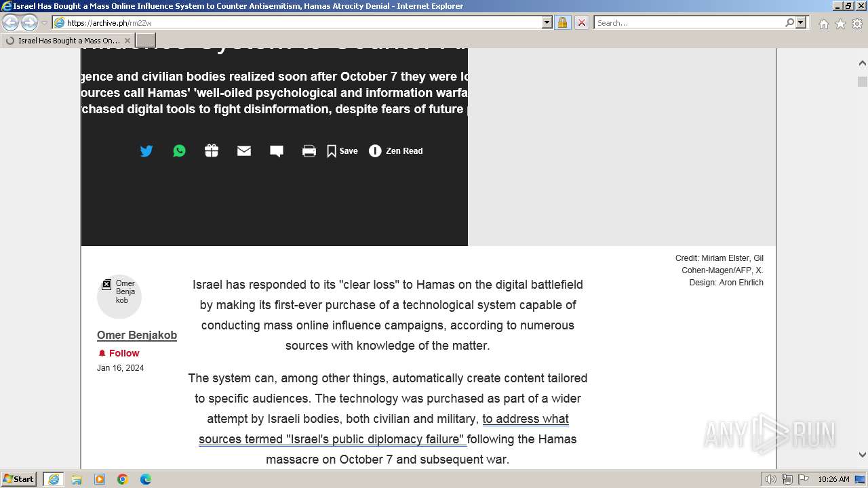The width and height of the screenshot is (868, 488).
Task: Open the comments speech bubble icon
Action: [x=277, y=151]
